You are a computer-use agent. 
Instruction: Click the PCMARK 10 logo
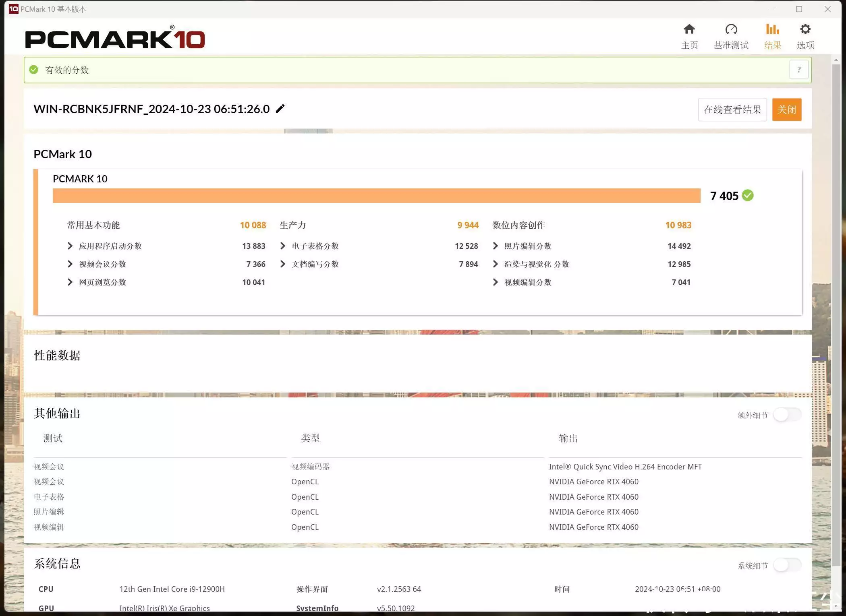tap(115, 38)
